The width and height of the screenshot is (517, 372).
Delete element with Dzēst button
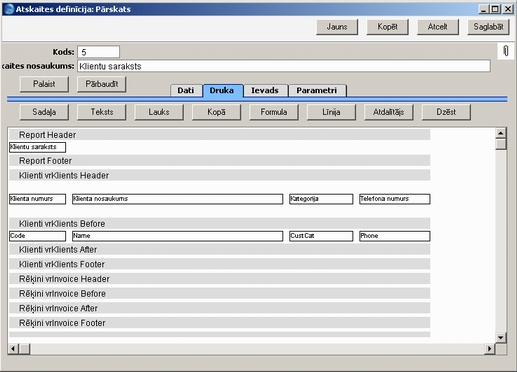446,112
